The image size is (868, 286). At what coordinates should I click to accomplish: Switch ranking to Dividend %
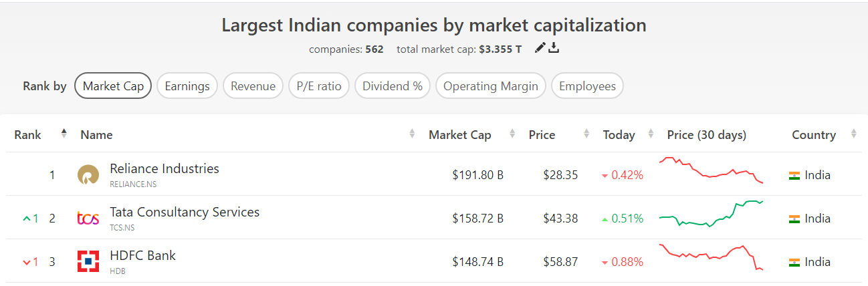393,86
